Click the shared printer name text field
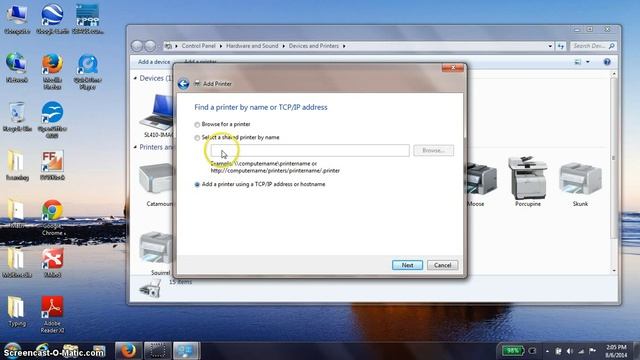 point(310,150)
